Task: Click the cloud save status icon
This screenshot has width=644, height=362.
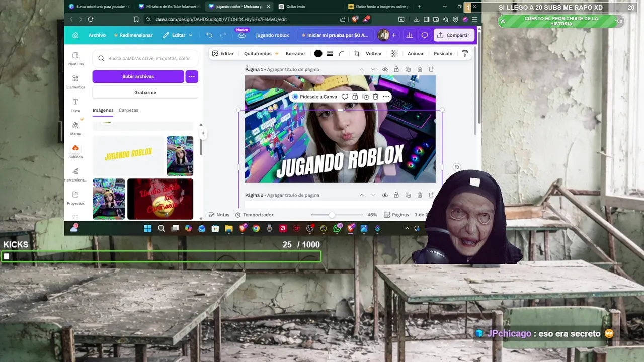Action: (x=242, y=35)
